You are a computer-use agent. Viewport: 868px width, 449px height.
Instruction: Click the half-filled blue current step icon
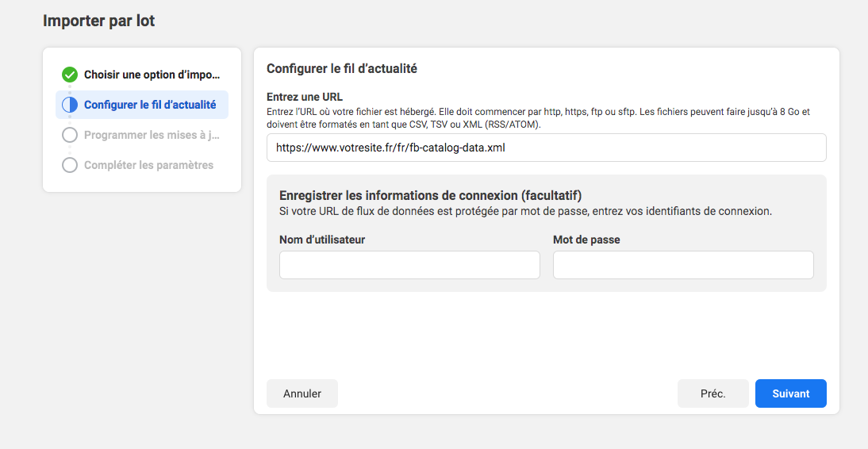(70, 105)
